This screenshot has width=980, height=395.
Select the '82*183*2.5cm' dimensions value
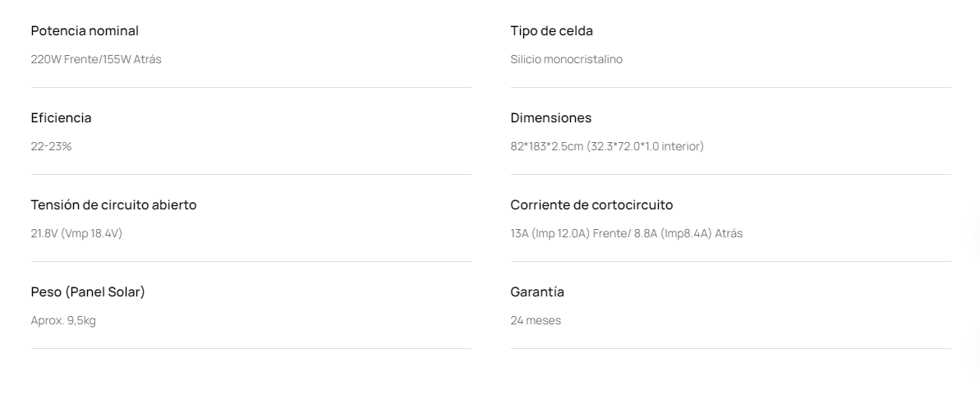coord(546,146)
